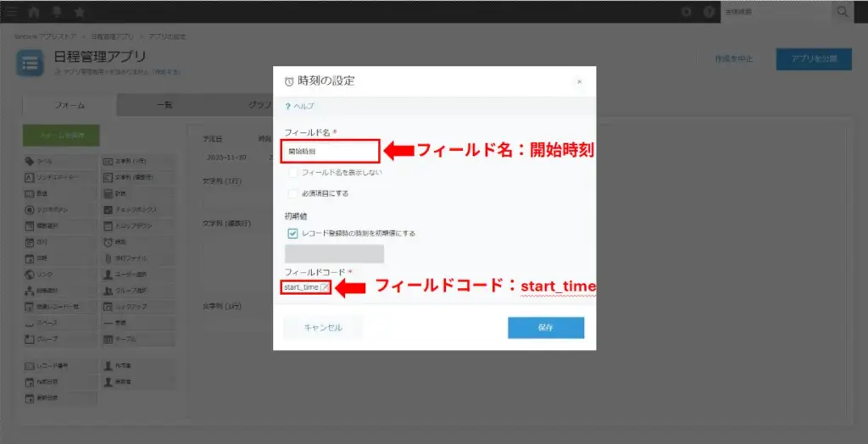Select the 文字列 (1行) field in the palette
This screenshot has height=444, width=868.
[138, 161]
